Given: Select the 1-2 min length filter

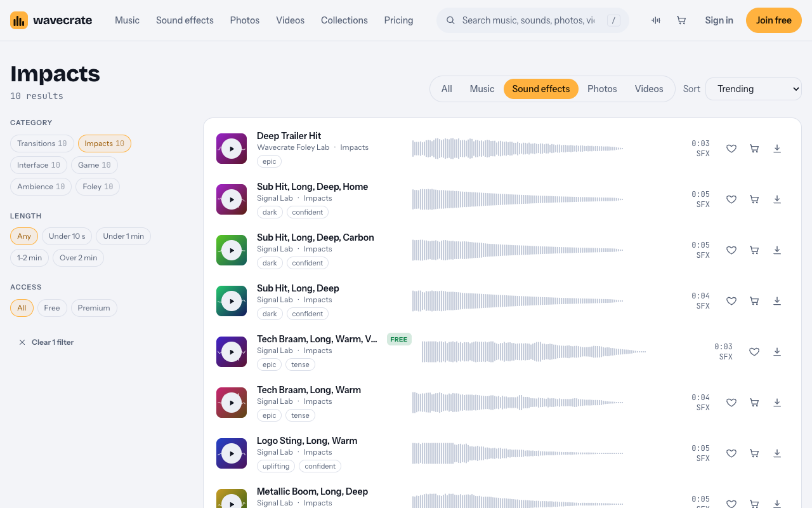Looking at the screenshot, I should 29,258.
